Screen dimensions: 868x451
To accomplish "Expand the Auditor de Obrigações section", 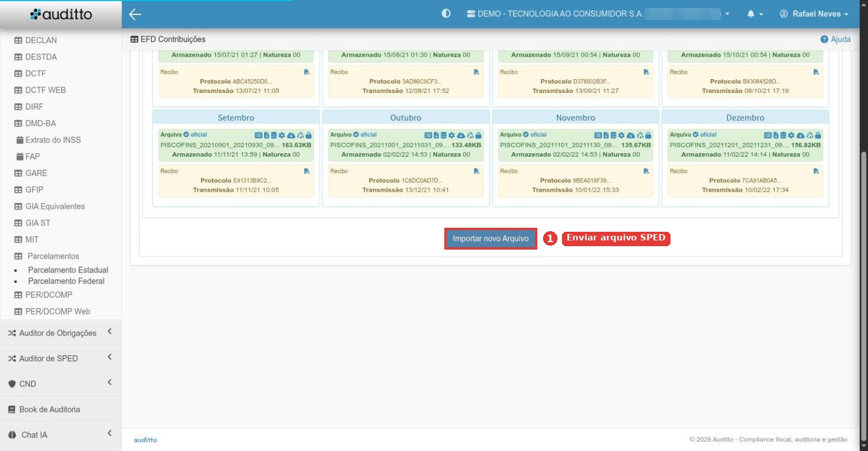I will point(60,333).
